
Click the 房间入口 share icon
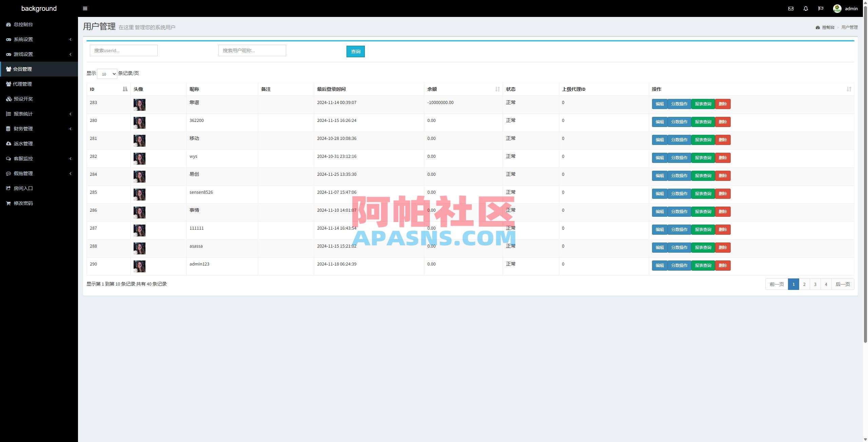[x=8, y=188]
